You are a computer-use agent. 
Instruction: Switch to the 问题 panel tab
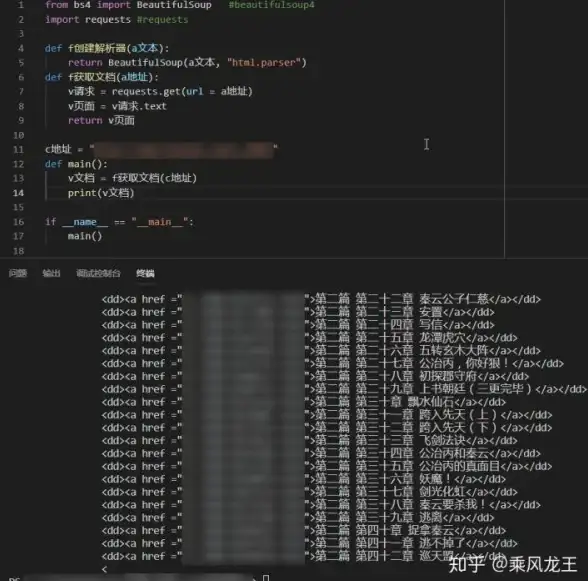18,273
